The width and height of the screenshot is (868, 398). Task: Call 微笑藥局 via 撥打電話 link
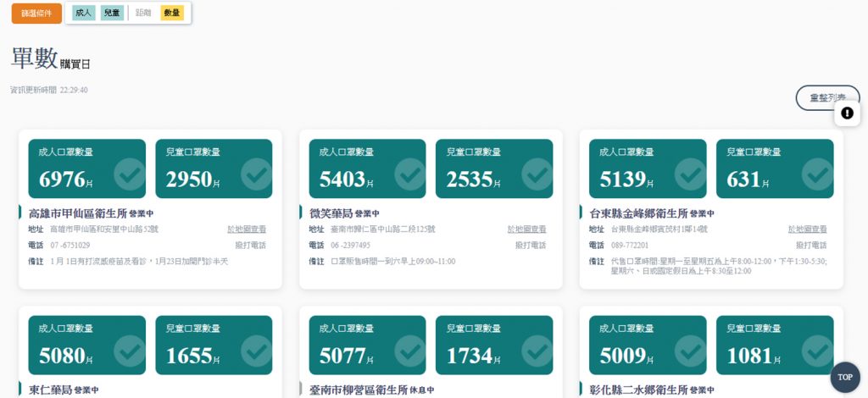coord(531,246)
